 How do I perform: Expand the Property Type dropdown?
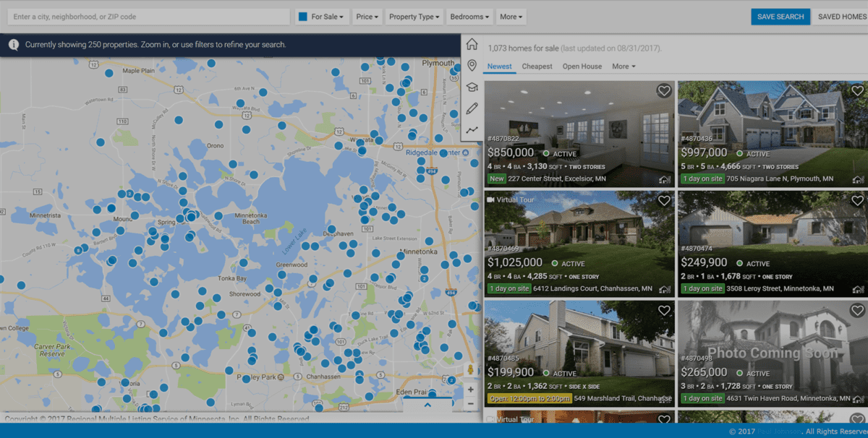pyautogui.click(x=415, y=17)
